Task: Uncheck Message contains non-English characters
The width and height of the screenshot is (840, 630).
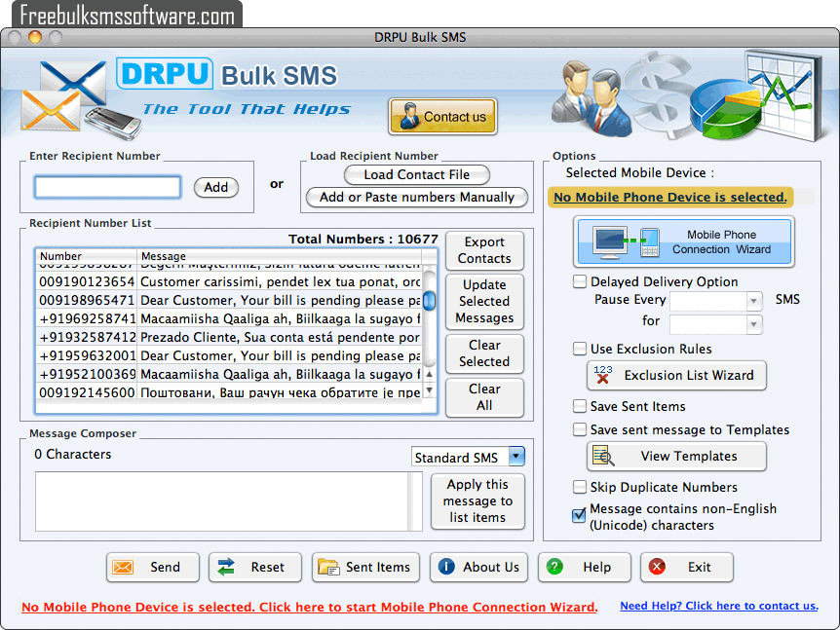Action: tap(579, 515)
